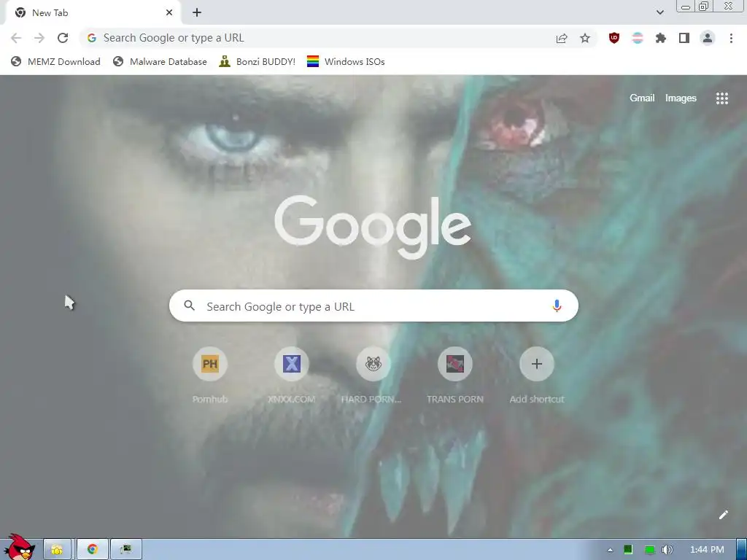Add a new shortcut
The image size is (747, 560).
(x=537, y=365)
